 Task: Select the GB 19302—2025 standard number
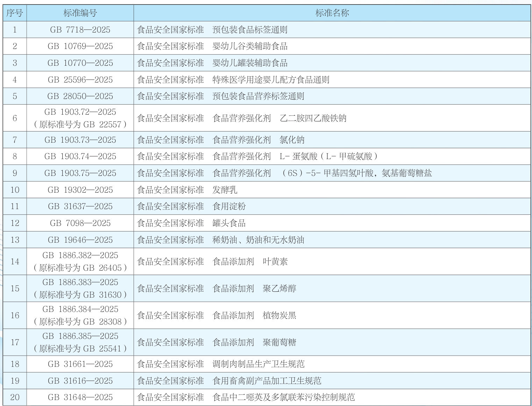[80, 190]
